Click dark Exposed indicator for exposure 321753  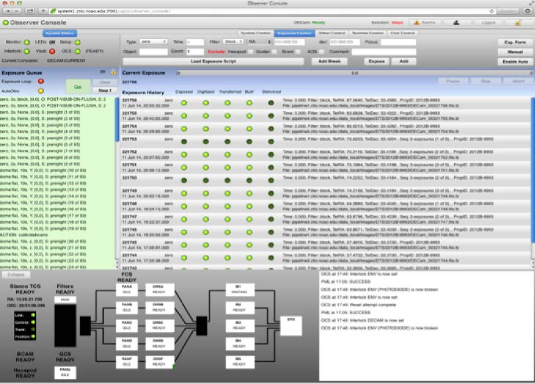pyautogui.click(x=184, y=142)
